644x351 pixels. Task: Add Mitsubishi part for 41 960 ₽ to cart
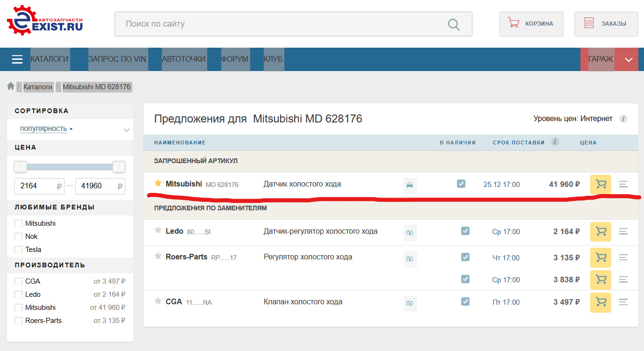(x=601, y=184)
